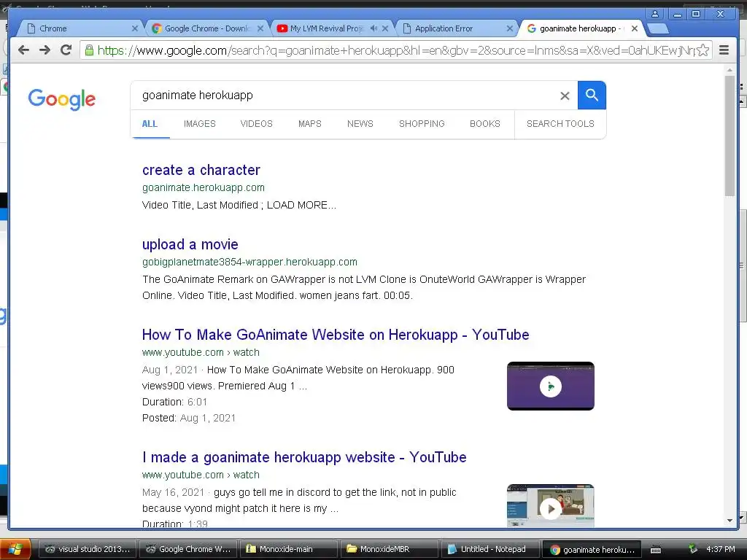Submit search with the blue magnifier button
The height and width of the screenshot is (560, 747).
tap(592, 96)
